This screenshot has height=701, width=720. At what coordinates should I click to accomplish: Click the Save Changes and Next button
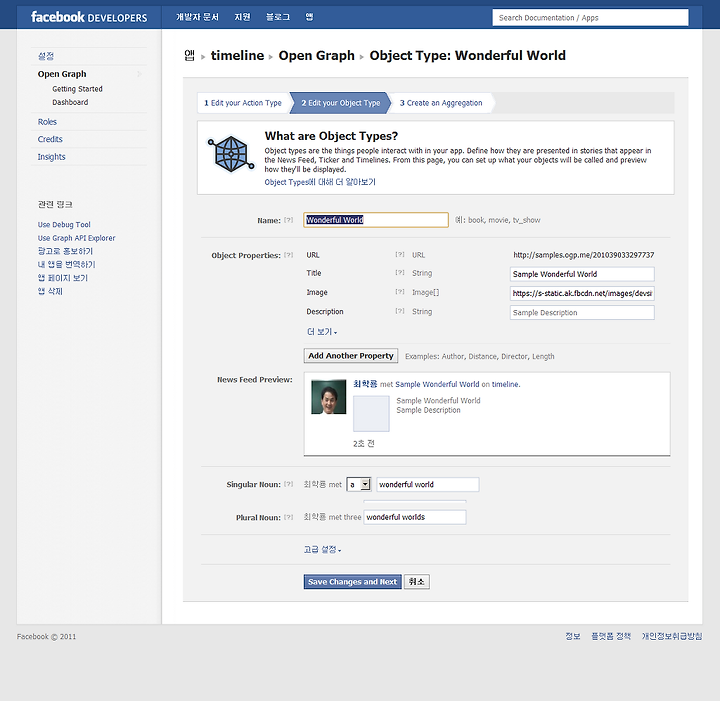click(x=352, y=582)
